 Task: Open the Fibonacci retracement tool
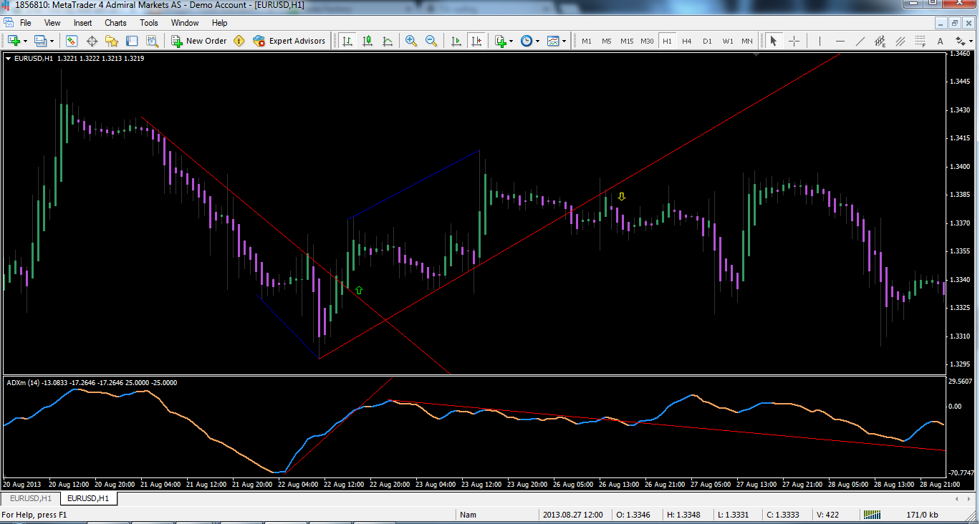[x=920, y=41]
